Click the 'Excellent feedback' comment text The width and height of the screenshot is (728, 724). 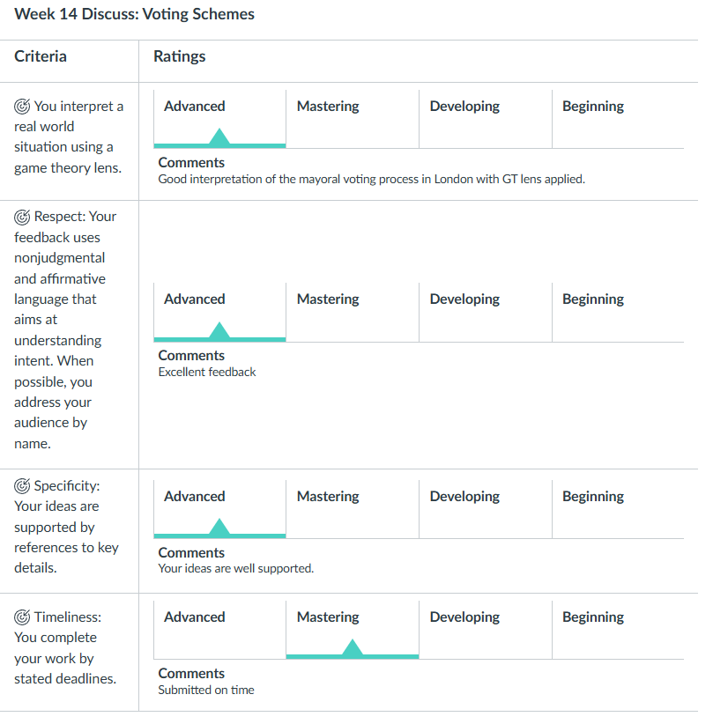point(207,372)
